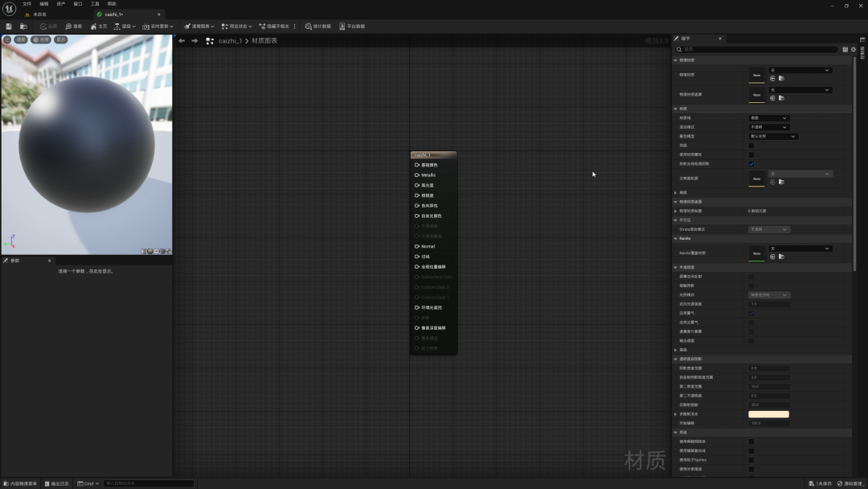Use selected asset for physical material
Screen dimensions: 868x489
[773, 79]
